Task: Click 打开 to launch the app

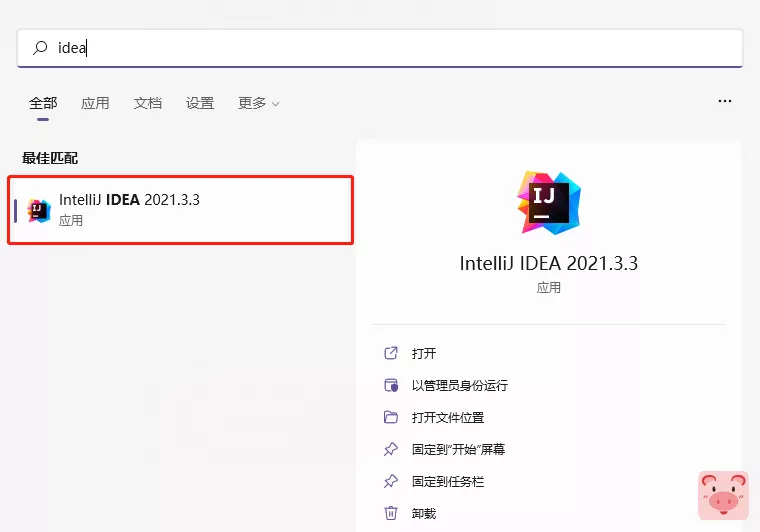Action: [424, 353]
